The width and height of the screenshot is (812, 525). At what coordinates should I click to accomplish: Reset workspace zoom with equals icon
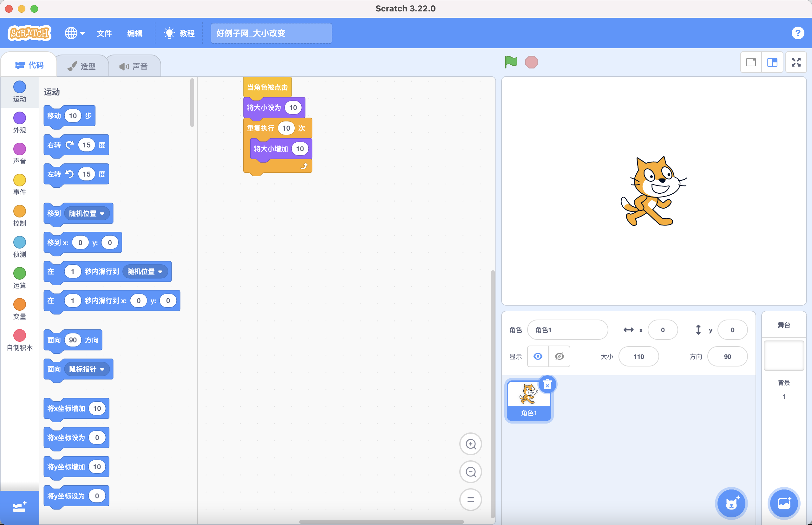pyautogui.click(x=471, y=500)
